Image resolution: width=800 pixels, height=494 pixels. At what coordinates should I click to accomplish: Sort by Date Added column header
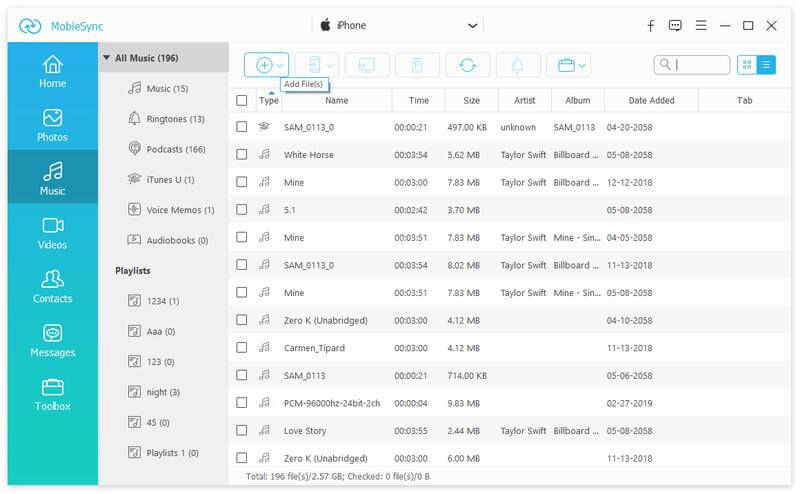click(652, 101)
